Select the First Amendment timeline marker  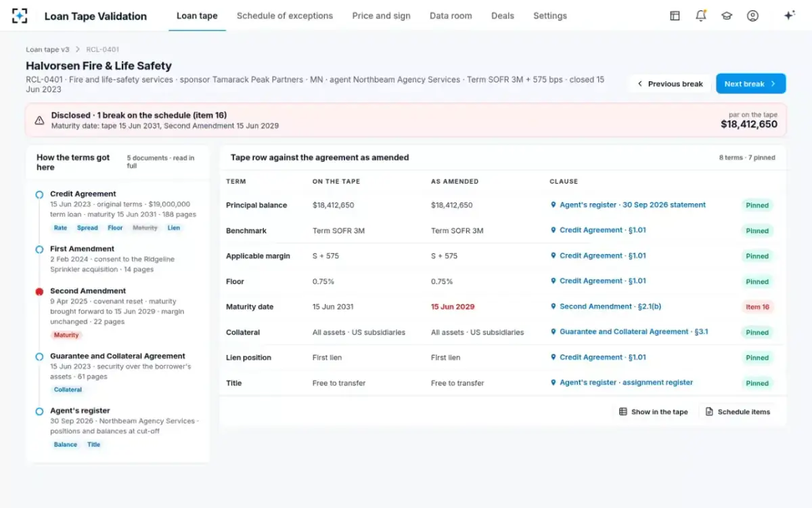click(40, 249)
